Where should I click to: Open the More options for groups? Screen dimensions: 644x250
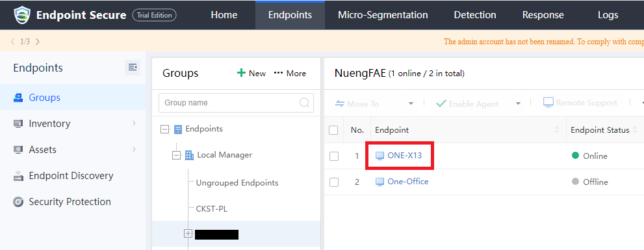coord(290,73)
